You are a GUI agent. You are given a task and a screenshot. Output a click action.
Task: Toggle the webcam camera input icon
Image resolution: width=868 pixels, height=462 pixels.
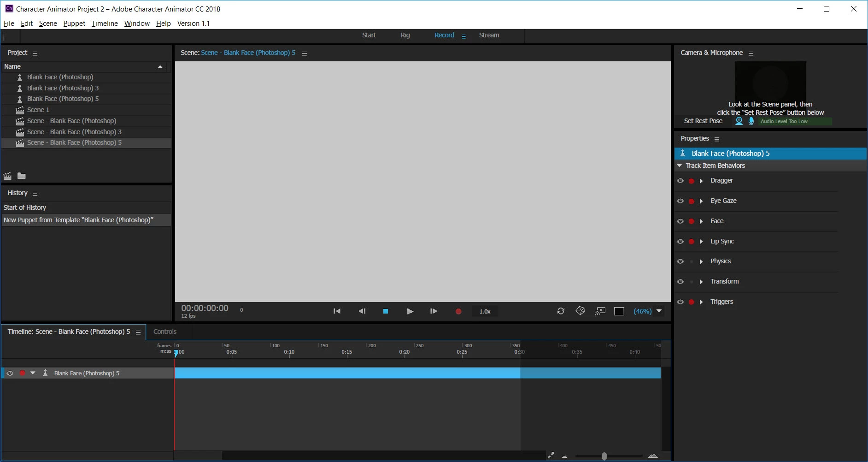tap(739, 121)
